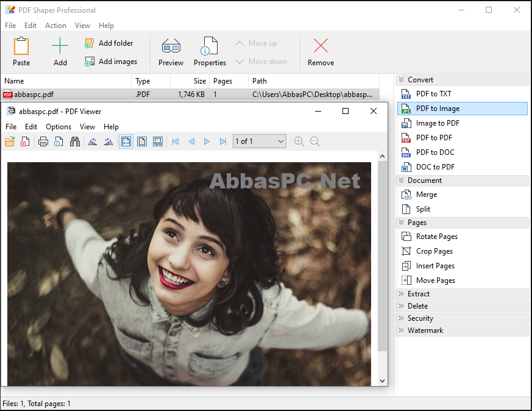The image size is (532, 411).
Task: Go to the first page in PDF Viewer
Action: click(x=176, y=141)
